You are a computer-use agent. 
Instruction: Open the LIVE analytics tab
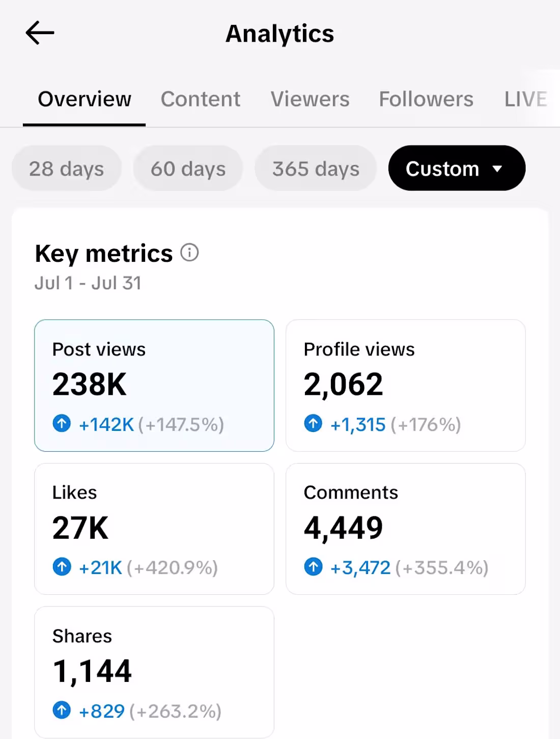(x=526, y=99)
